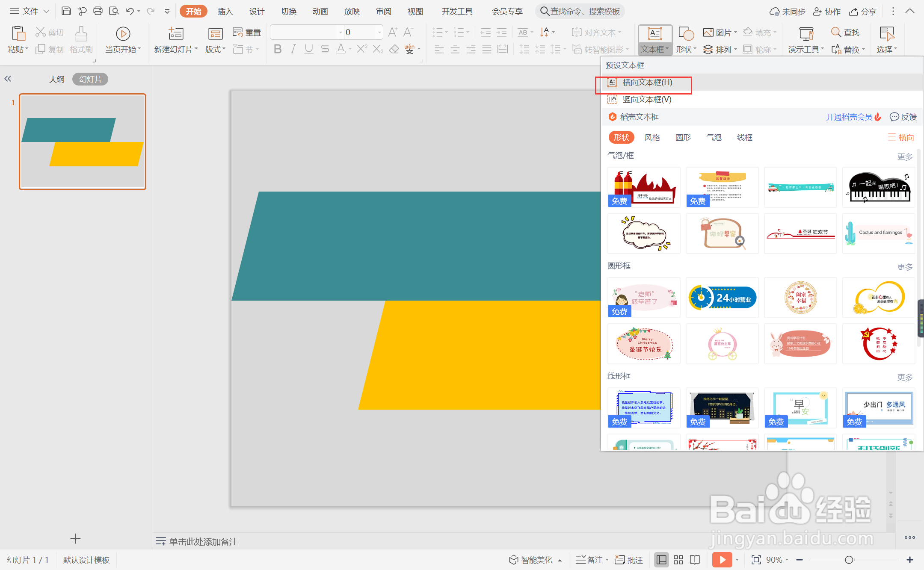This screenshot has height=570, width=924.
Task: Start the slideshow with the play button
Action: tap(722, 559)
